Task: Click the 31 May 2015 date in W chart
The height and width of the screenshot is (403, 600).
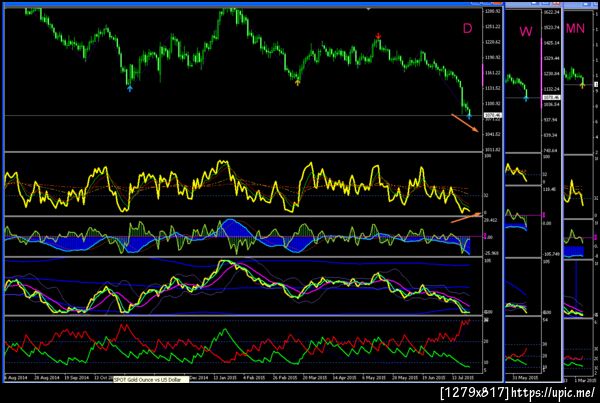Action: tap(525, 377)
